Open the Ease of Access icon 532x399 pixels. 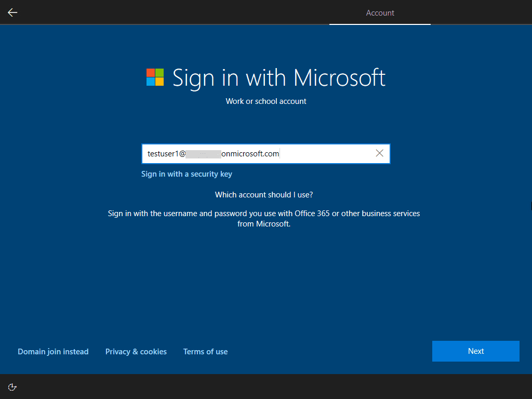12,387
